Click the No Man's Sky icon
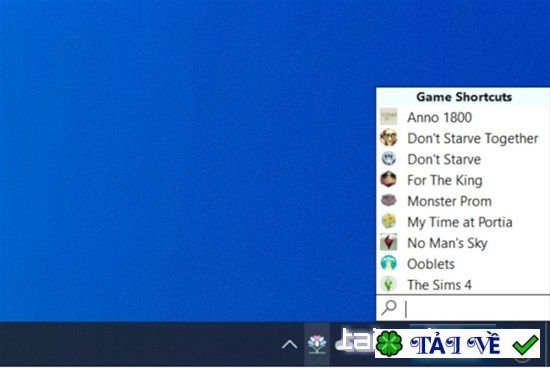Image resolution: width=550 pixels, height=368 pixels. [389, 243]
